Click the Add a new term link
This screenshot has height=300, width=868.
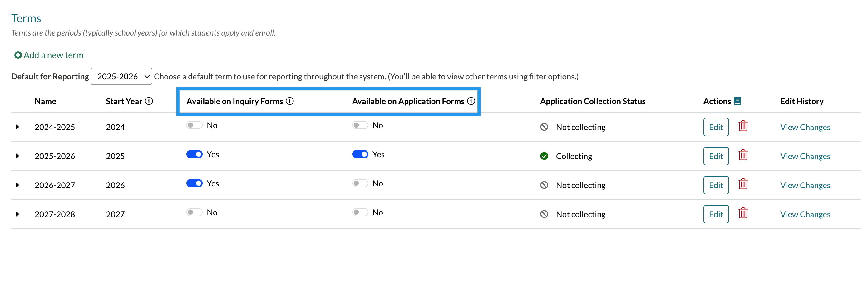coord(53,55)
